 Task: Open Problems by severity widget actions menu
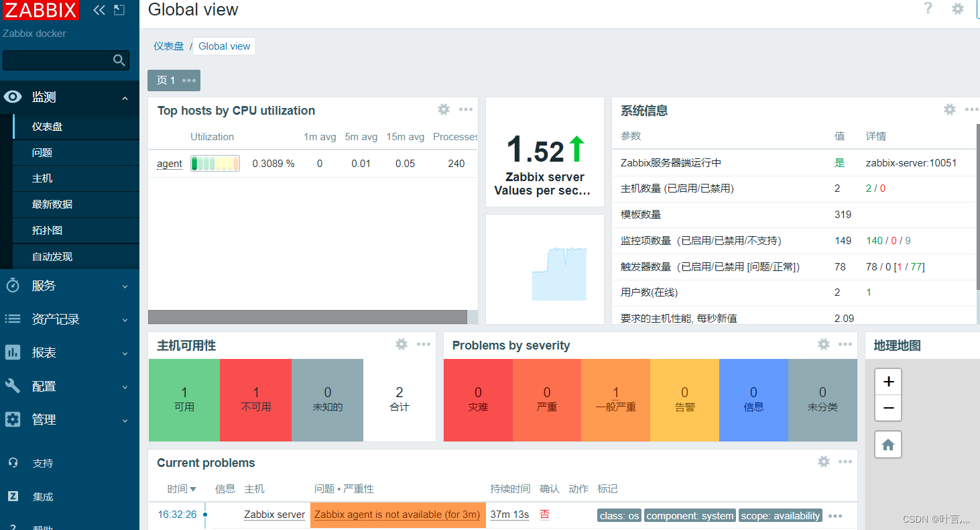click(x=845, y=344)
